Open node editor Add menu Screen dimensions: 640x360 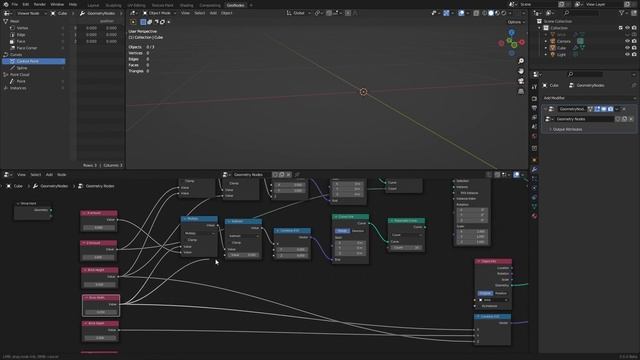[x=49, y=175]
